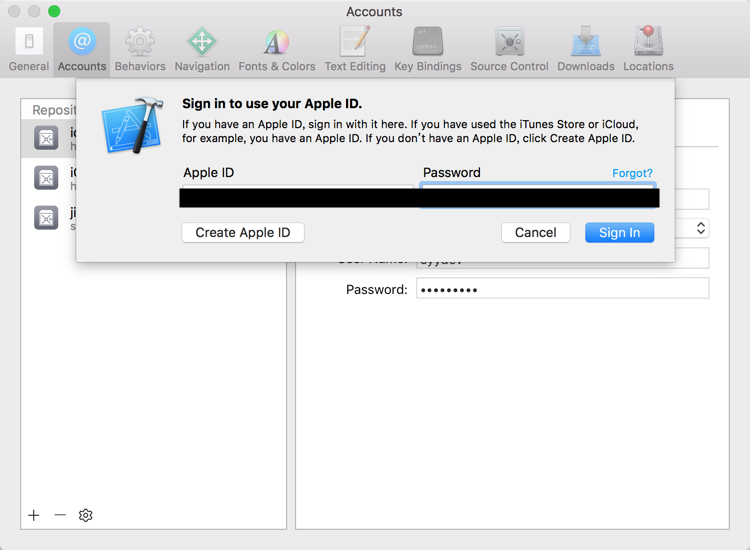
Task: Open the General preferences pane
Action: click(x=29, y=50)
